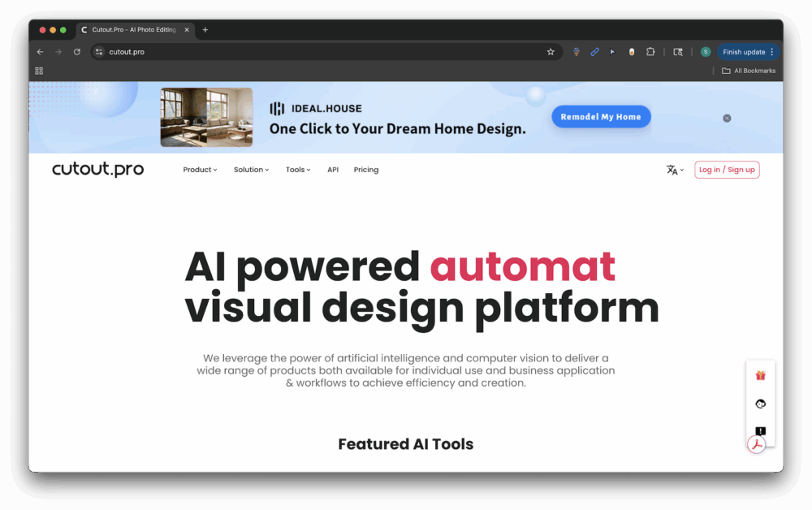
Task: Click the green profile avatar in Chrome
Action: [706, 52]
